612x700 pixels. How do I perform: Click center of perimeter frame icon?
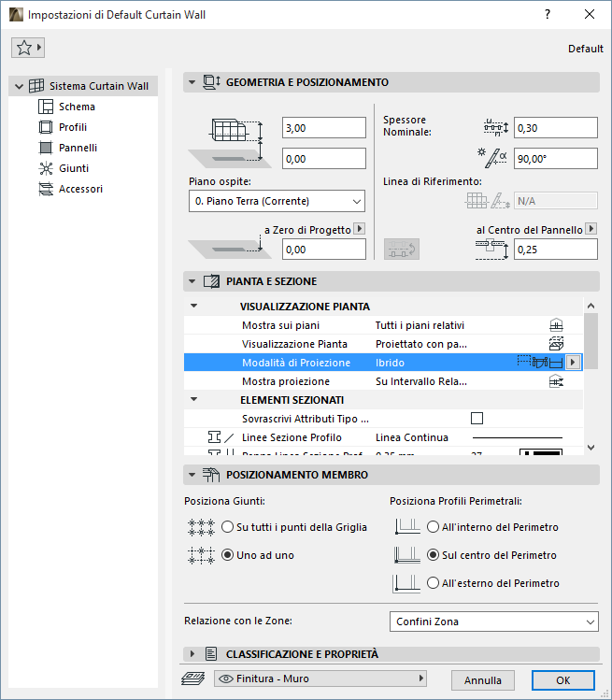pos(407,555)
